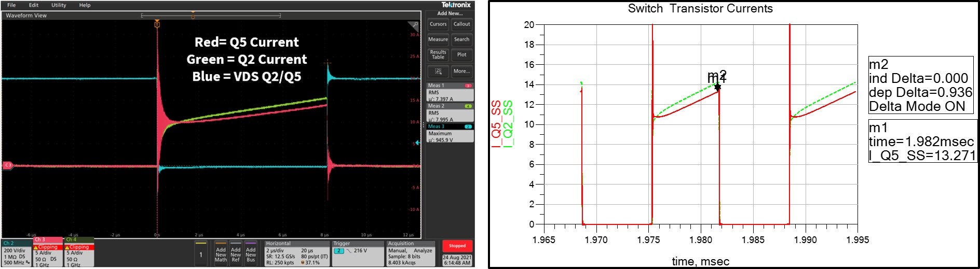Open the Search function
Viewport: 980px width, 269px height.
click(461, 39)
